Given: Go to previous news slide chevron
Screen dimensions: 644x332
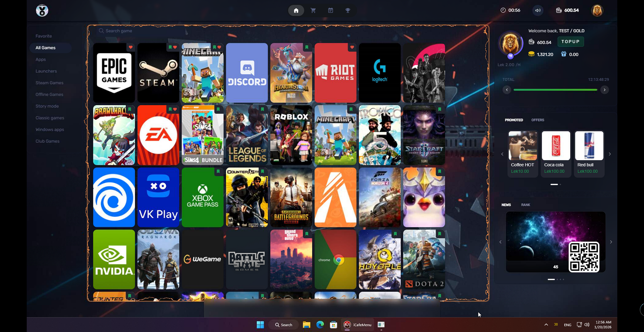Looking at the screenshot, I should coord(501,242).
